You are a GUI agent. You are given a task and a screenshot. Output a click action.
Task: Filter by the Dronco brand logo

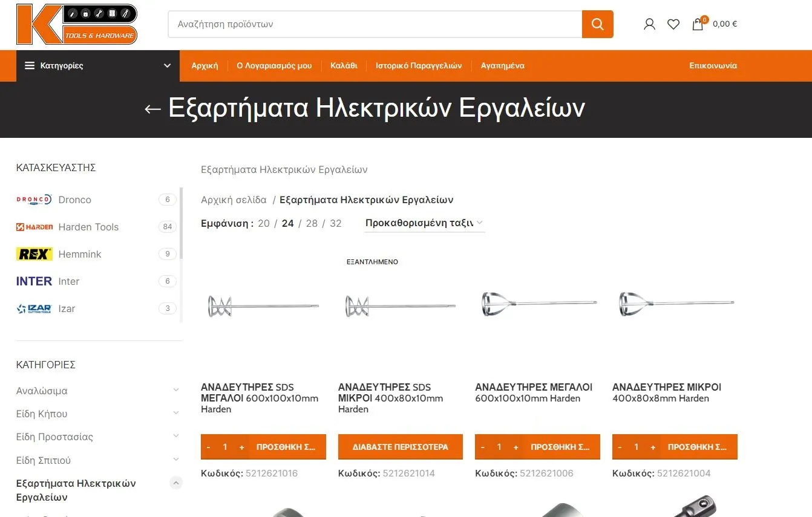34,200
